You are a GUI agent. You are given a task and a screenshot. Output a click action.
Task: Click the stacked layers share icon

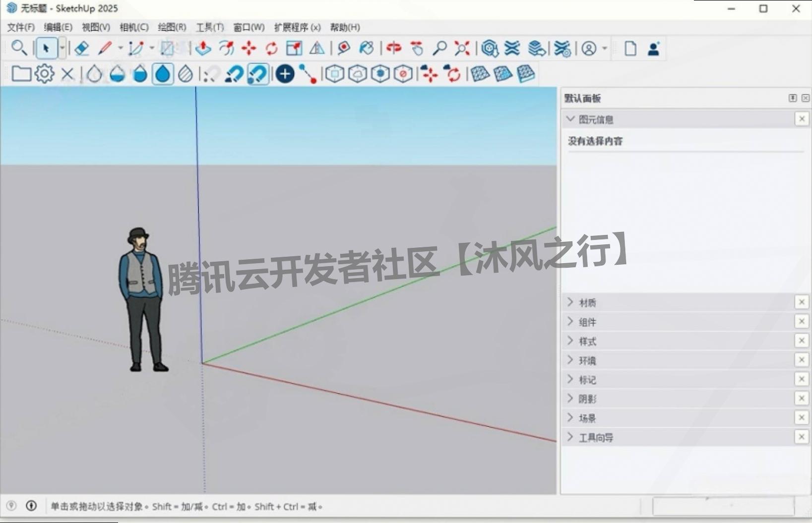[x=536, y=49]
